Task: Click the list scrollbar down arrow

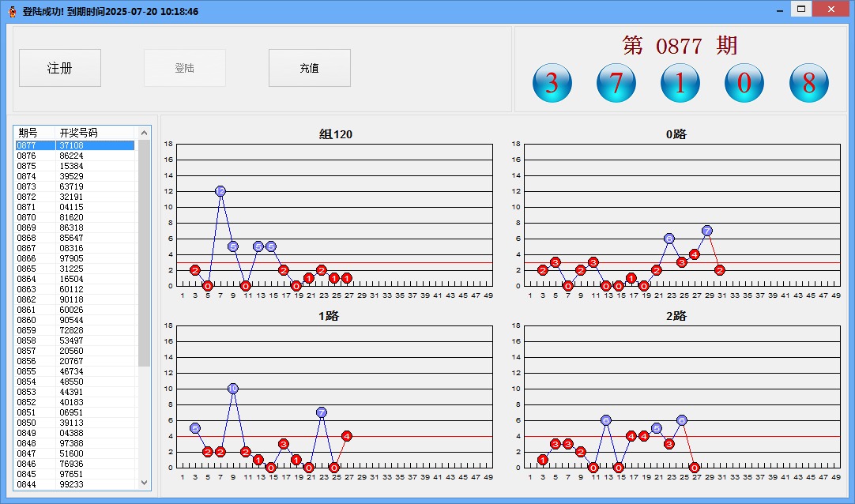Action: pyautogui.click(x=144, y=482)
